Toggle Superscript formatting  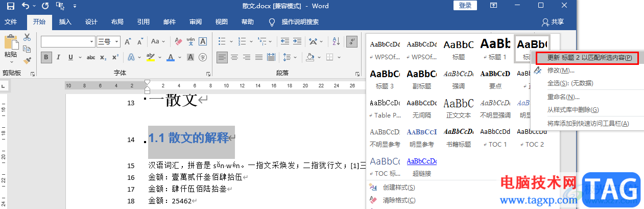(x=115, y=57)
